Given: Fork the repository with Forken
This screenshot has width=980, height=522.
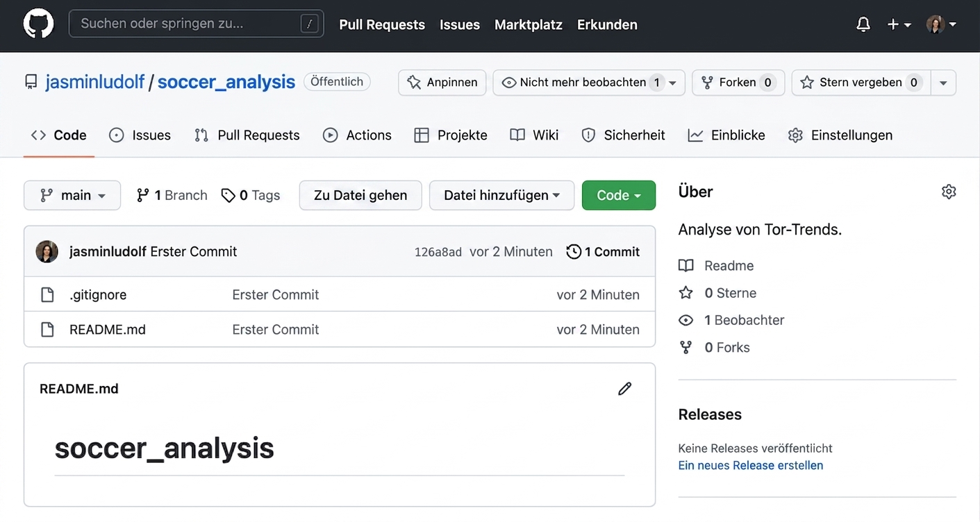Looking at the screenshot, I should click(x=738, y=83).
